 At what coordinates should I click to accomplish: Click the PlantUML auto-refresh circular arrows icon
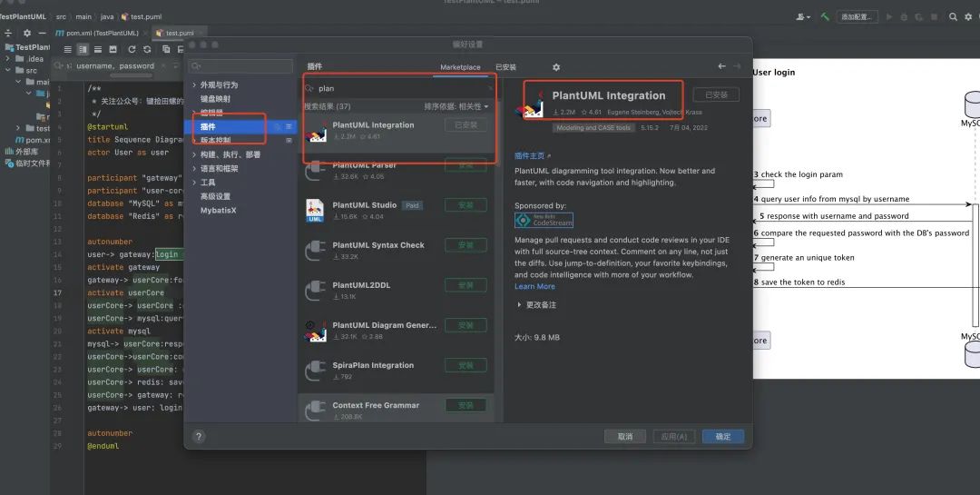point(147,49)
